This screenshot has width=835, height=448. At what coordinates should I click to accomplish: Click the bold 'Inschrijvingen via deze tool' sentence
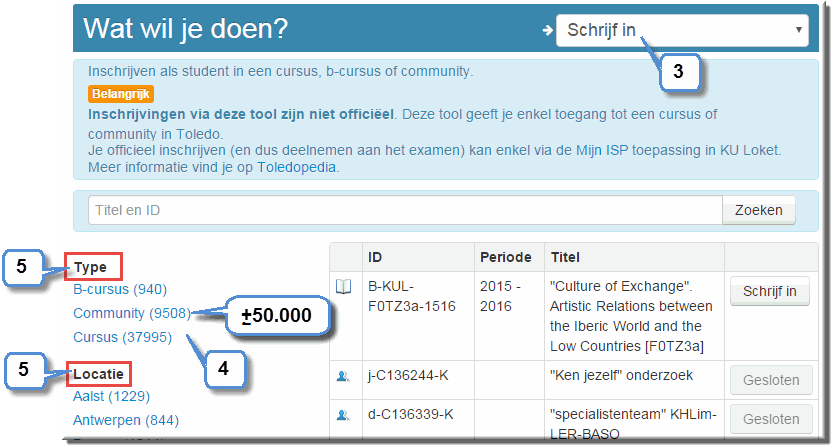click(x=241, y=115)
